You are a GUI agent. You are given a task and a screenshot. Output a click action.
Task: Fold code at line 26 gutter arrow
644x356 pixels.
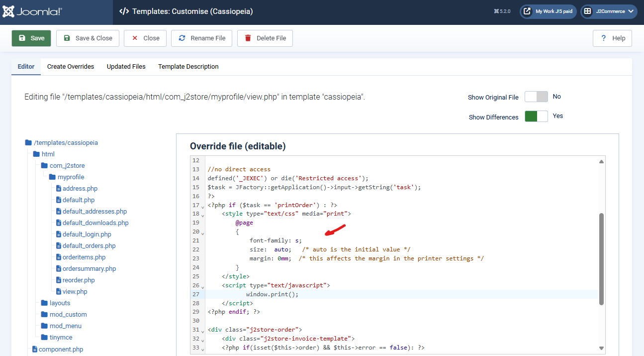coord(203,286)
